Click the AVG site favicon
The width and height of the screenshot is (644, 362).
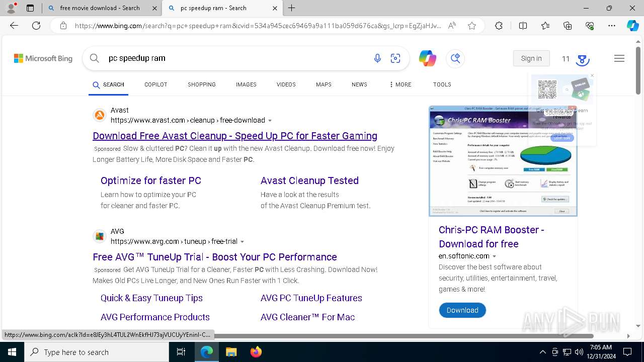(x=100, y=236)
